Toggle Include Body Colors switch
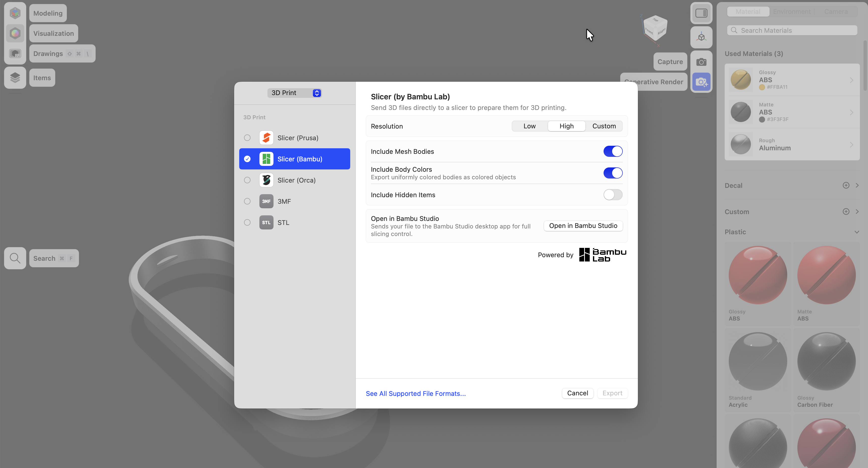868x468 pixels. click(613, 173)
